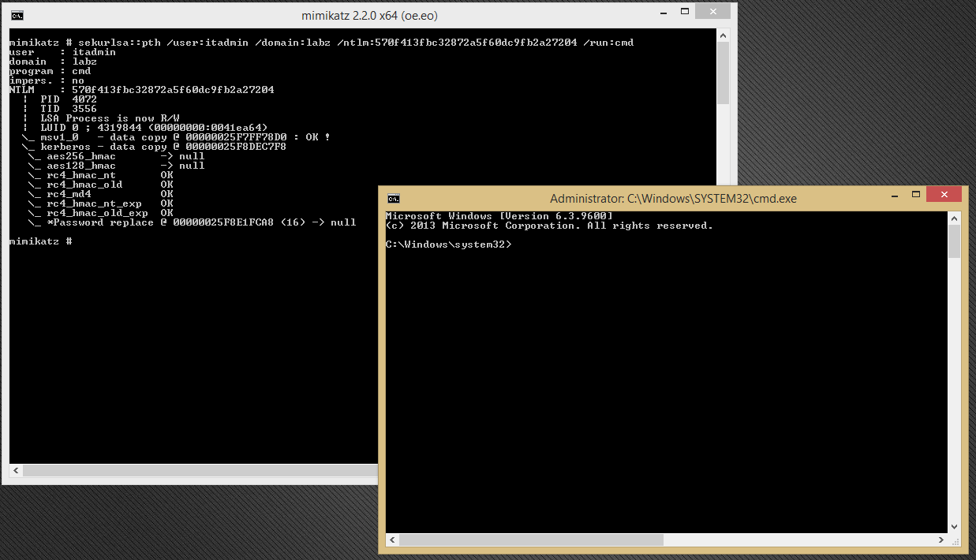Close the mimikatz 2.2.0 window
The height and width of the screenshot is (560, 976).
[x=714, y=11]
